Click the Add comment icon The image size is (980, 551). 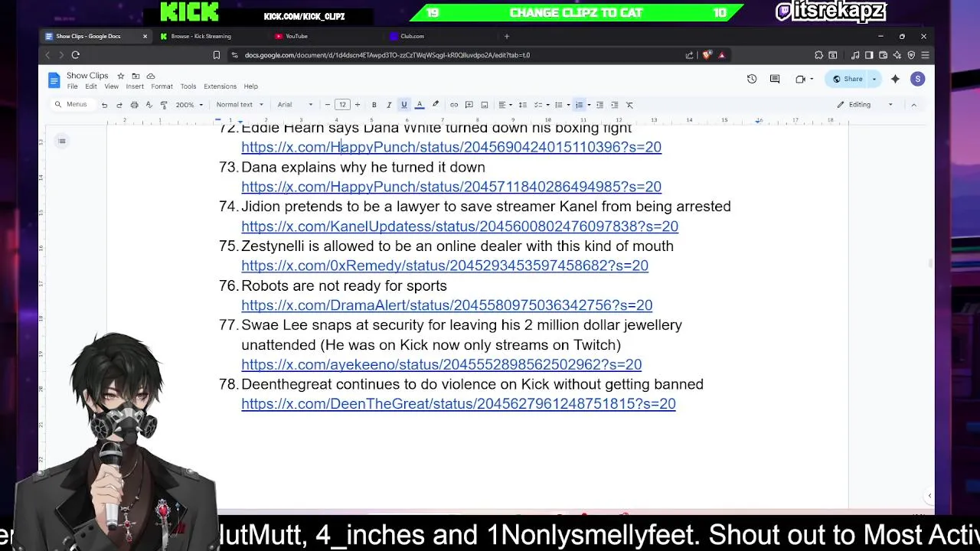coord(469,105)
